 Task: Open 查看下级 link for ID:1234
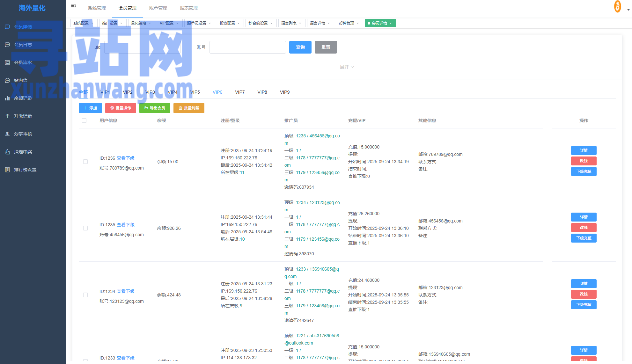pyautogui.click(x=126, y=291)
